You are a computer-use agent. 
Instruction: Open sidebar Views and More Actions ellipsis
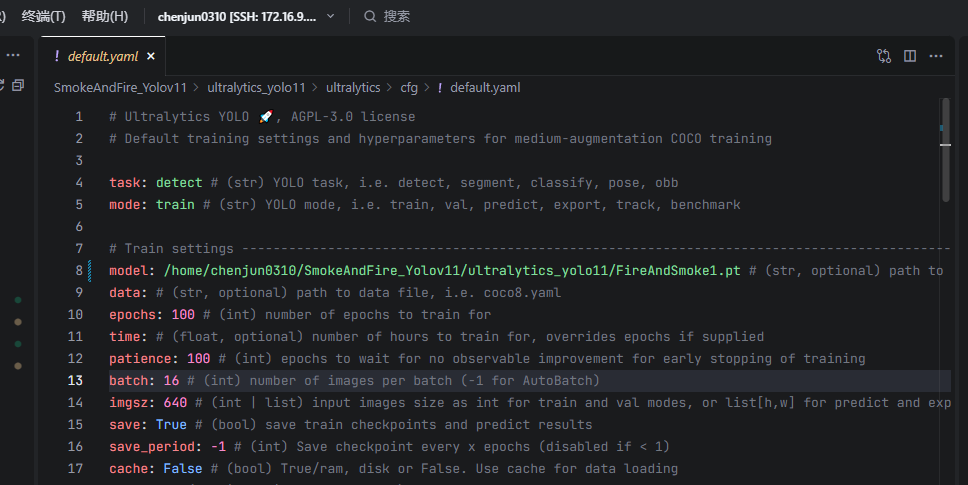click(x=13, y=55)
